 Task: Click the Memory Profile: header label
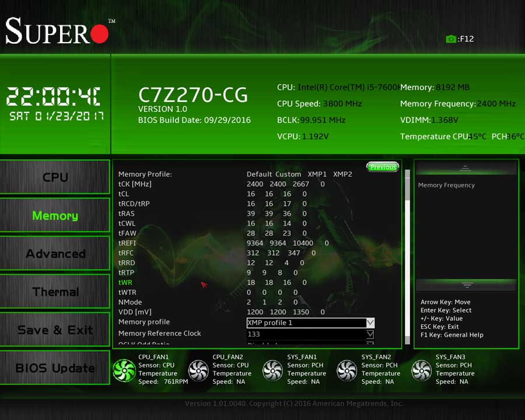[145, 174]
